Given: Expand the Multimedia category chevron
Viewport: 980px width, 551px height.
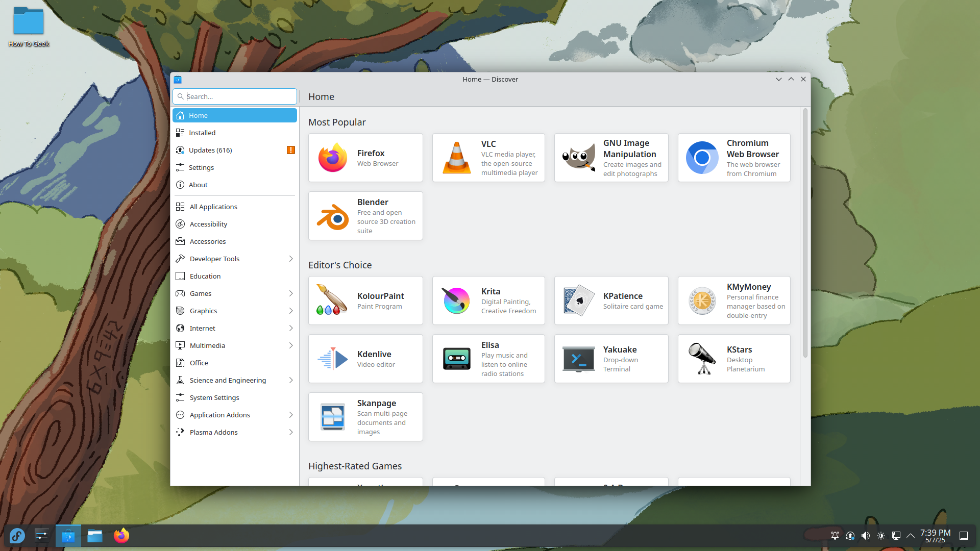Looking at the screenshot, I should [291, 345].
